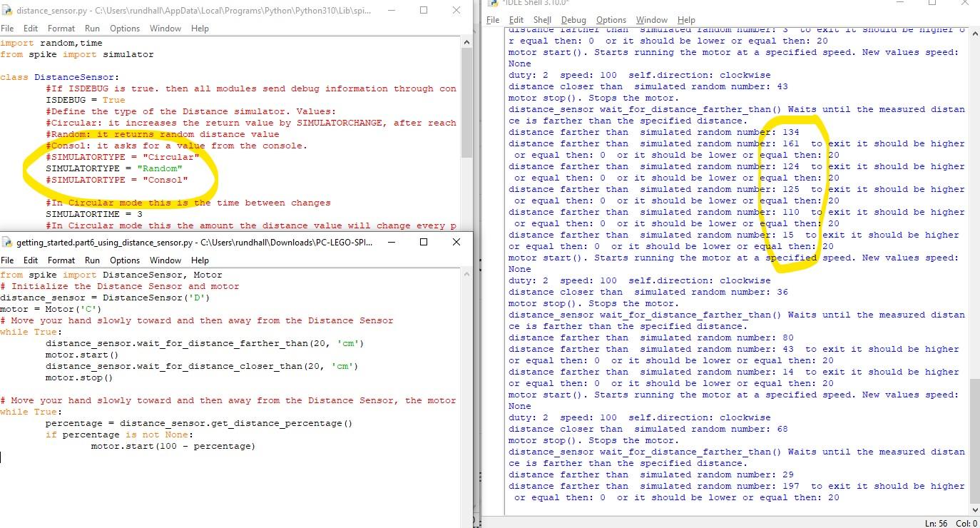Place cursor on the SIMULATORTYPE = "Random" line

point(114,168)
